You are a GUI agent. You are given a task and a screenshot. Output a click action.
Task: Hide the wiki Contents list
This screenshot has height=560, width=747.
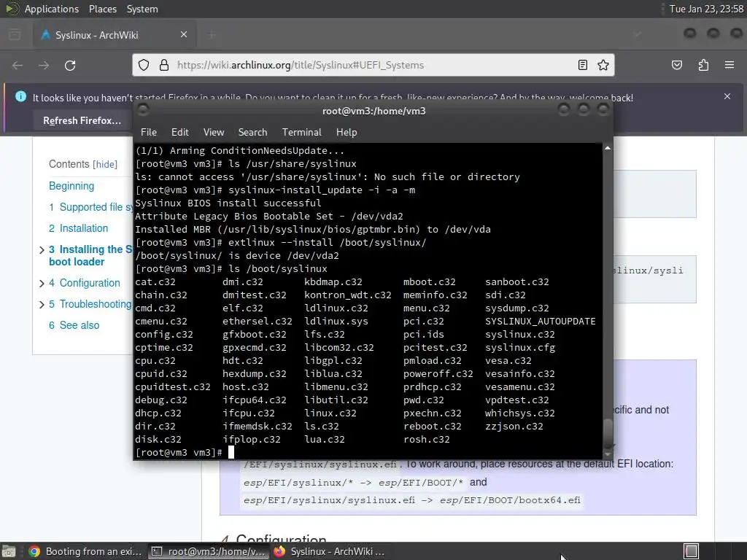click(105, 164)
